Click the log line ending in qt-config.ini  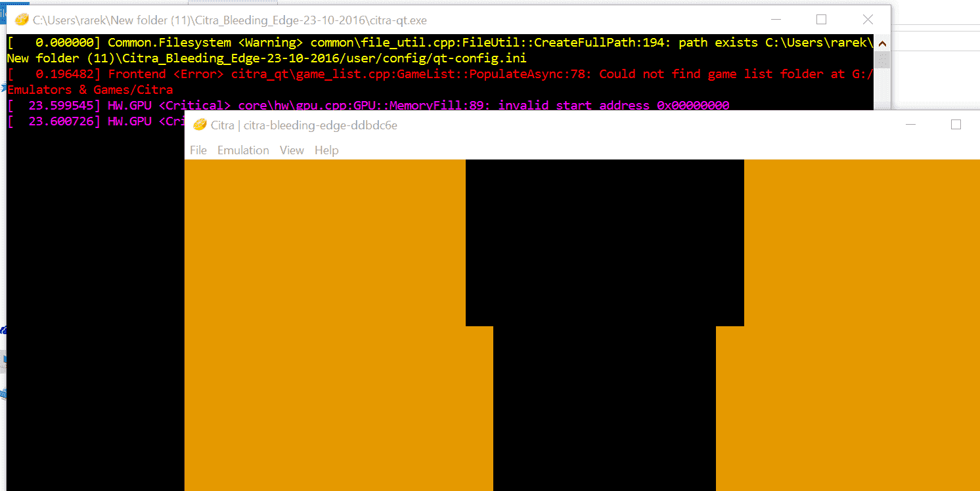267,58
